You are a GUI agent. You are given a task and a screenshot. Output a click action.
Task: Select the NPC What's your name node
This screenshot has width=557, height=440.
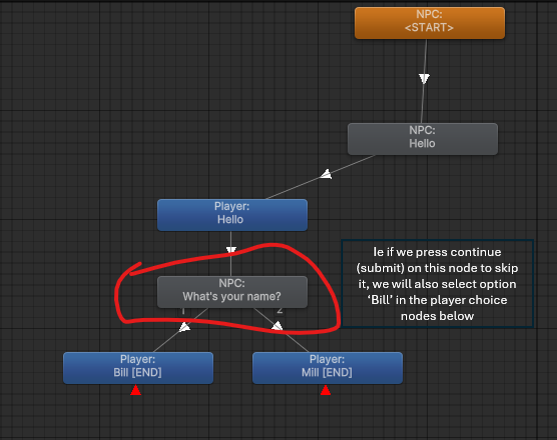232,292
